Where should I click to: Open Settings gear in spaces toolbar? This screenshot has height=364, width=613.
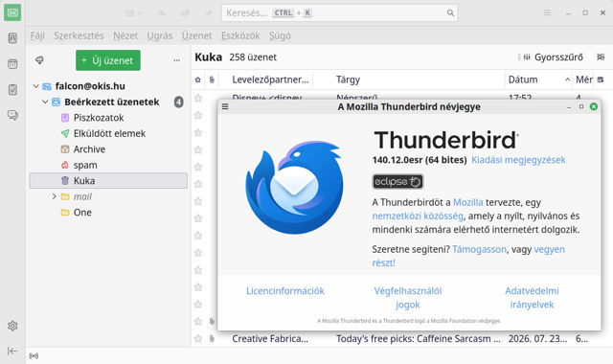pyautogui.click(x=12, y=326)
